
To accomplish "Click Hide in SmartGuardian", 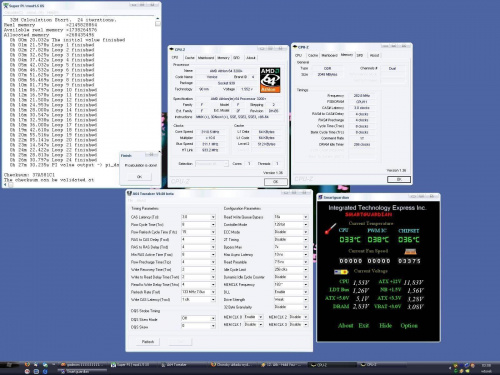I will 385,325.
